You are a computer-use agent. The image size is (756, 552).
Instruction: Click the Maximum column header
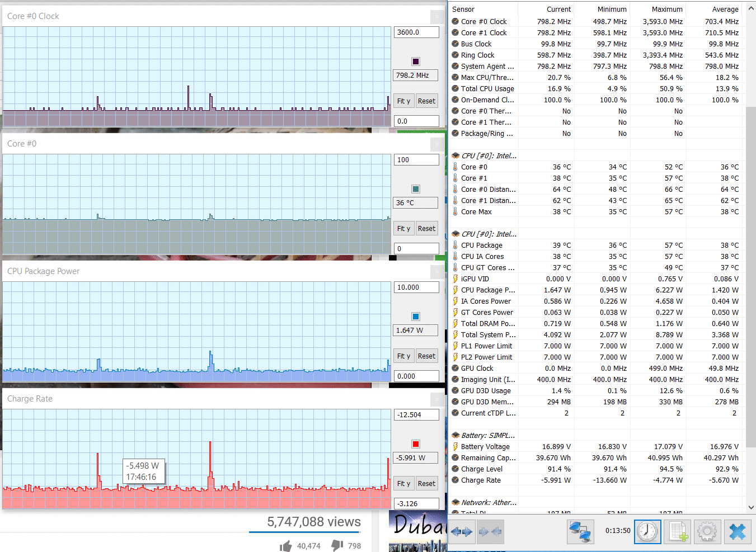coord(666,10)
